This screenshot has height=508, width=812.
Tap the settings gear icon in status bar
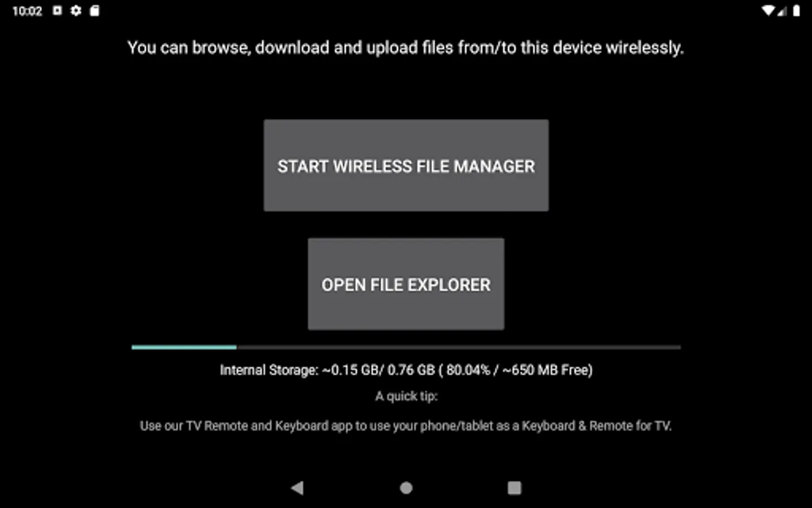[x=76, y=11]
